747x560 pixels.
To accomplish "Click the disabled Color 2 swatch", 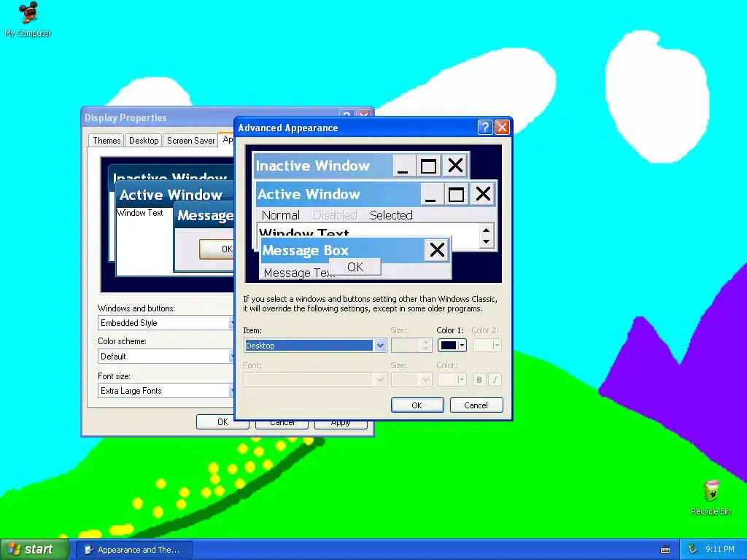I will tap(487, 345).
